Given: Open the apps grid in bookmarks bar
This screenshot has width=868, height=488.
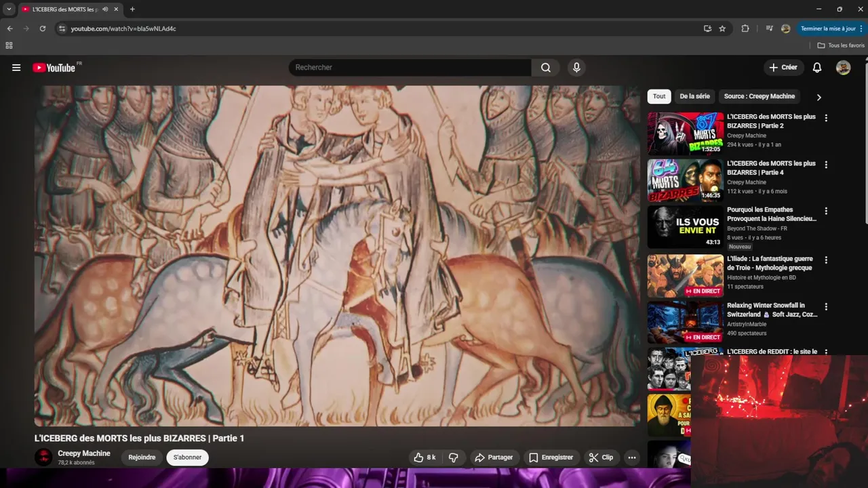Looking at the screenshot, I should point(9,45).
